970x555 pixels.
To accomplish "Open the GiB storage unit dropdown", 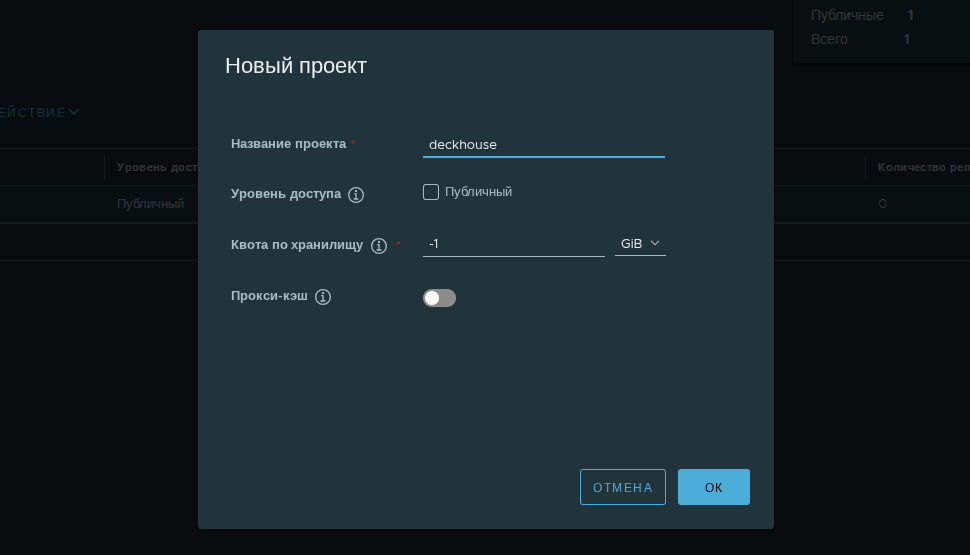I will (640, 244).
